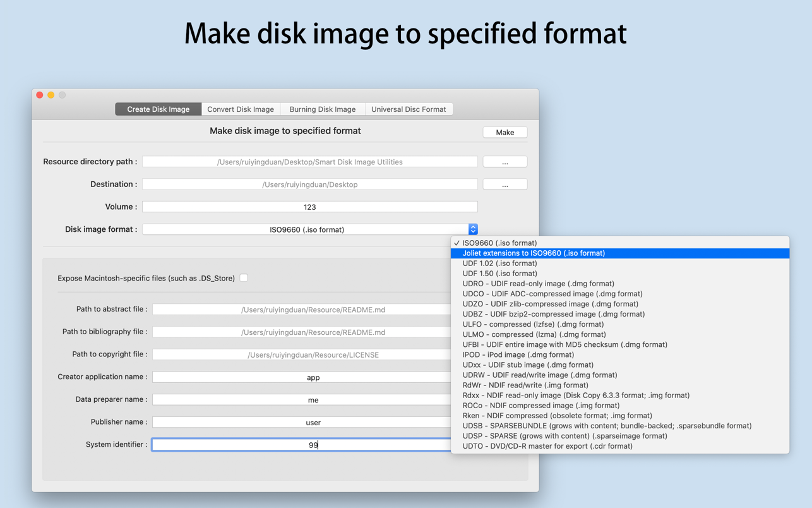812x508 pixels.
Task: Open the Disk image format dropdown arrows
Action: pyautogui.click(x=473, y=229)
